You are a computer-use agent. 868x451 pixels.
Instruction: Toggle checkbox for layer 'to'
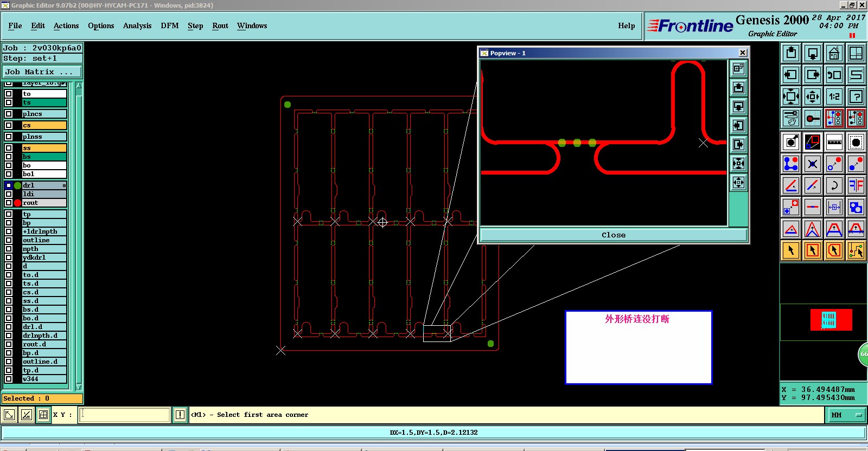[9, 94]
